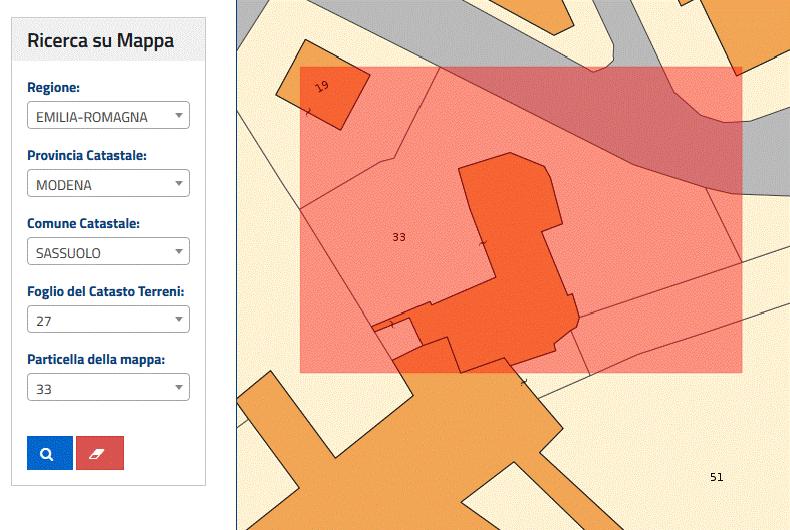
Task: Open the Regione dropdown showing EMILIA-ROMAGNA
Action: 108,115
